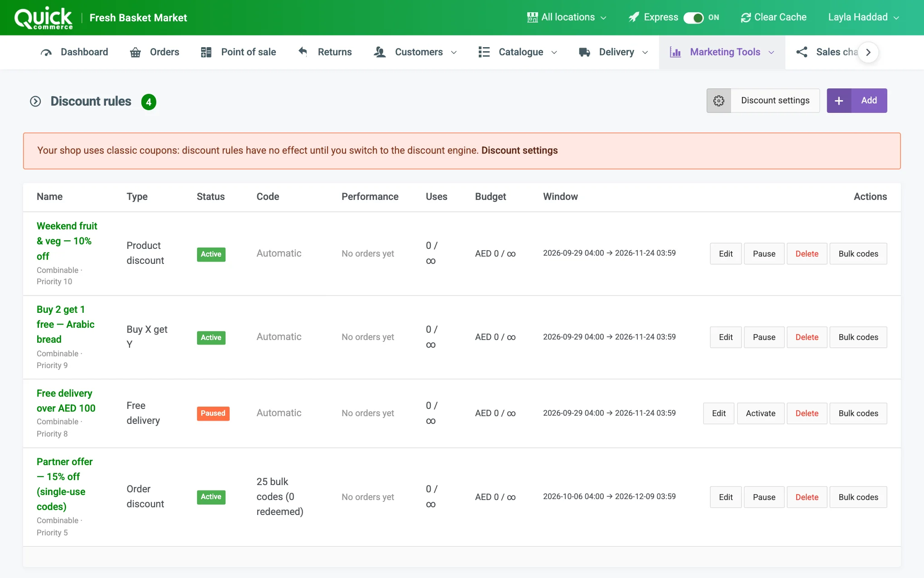Click the plus icon on Add button
The width and height of the screenshot is (924, 578).
(x=839, y=101)
